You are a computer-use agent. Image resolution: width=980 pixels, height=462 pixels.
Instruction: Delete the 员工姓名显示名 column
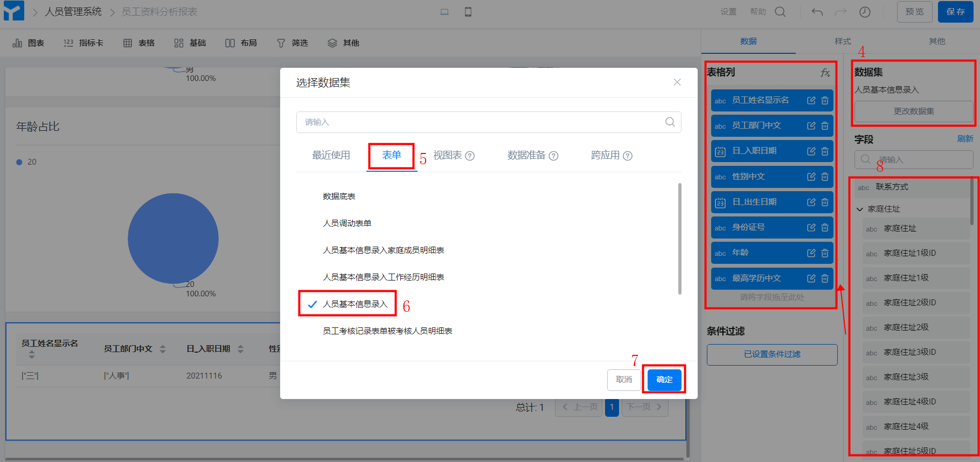[825, 100]
